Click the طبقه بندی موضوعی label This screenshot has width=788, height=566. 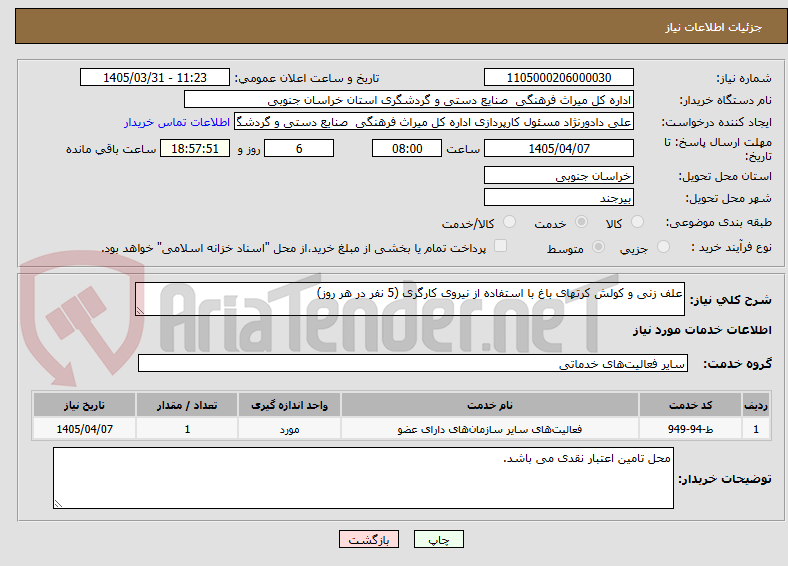tap(719, 222)
